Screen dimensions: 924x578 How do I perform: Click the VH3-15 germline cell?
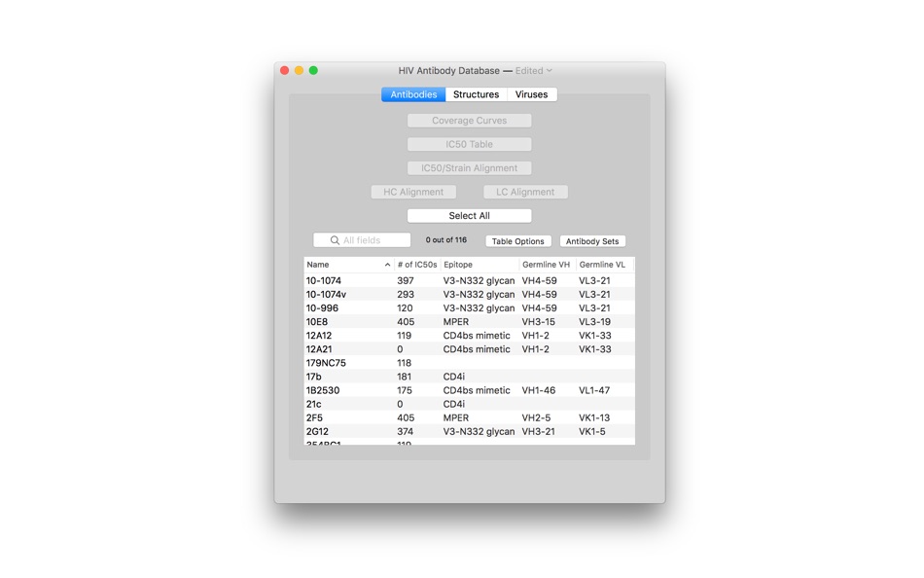click(x=539, y=322)
